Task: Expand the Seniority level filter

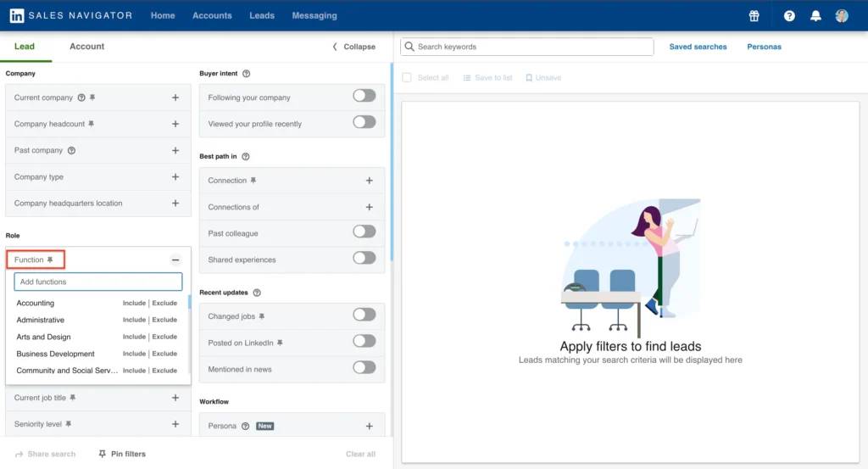Action: pos(175,424)
